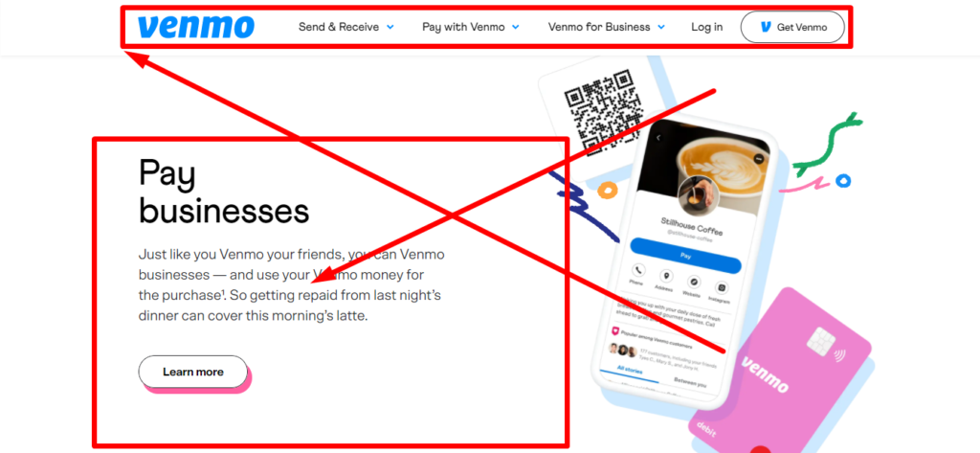Click the Log in link
The height and width of the screenshot is (453, 980).
pyautogui.click(x=707, y=27)
